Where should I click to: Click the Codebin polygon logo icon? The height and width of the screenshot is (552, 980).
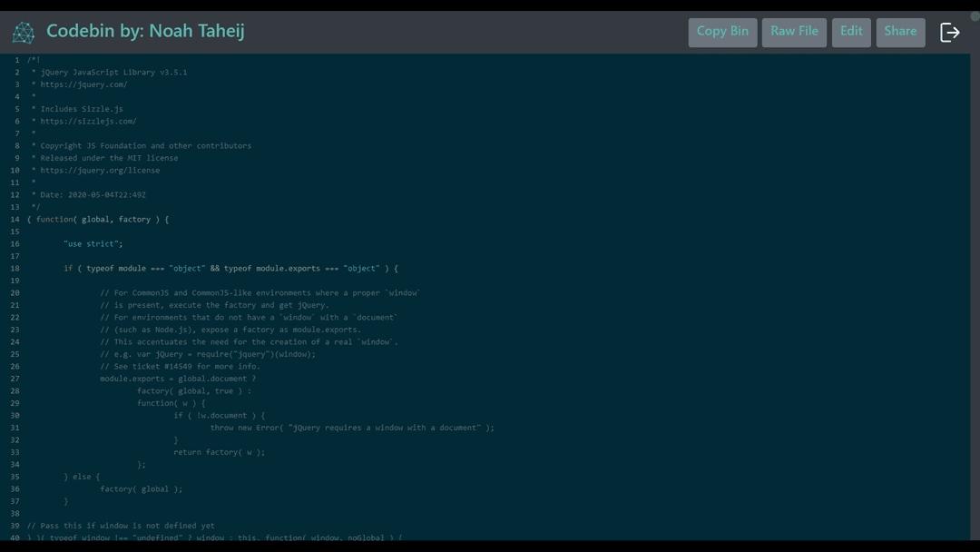pos(24,31)
